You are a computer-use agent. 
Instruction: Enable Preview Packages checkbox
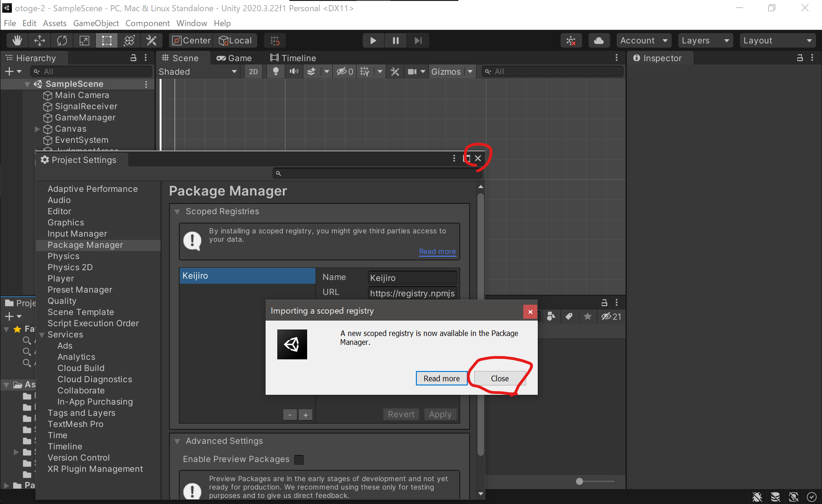click(299, 460)
